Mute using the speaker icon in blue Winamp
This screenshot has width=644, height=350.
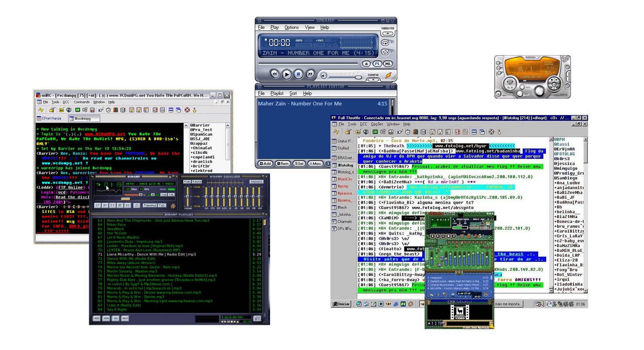[324, 75]
